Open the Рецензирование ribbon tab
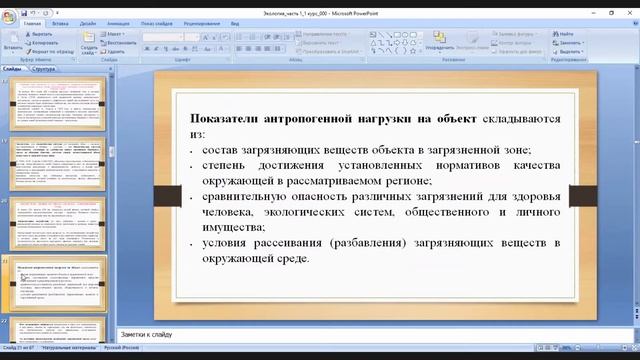The width and height of the screenshot is (640, 360). (x=202, y=24)
